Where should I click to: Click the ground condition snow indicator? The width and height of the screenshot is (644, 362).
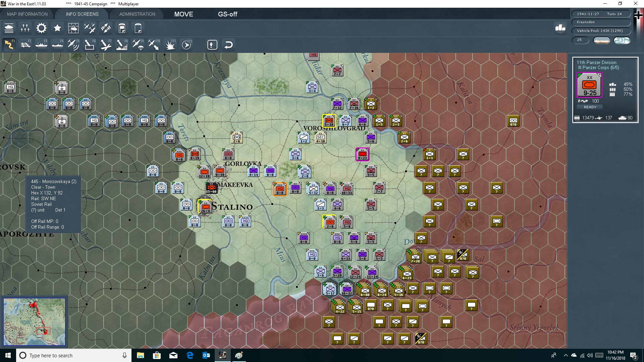601,40
